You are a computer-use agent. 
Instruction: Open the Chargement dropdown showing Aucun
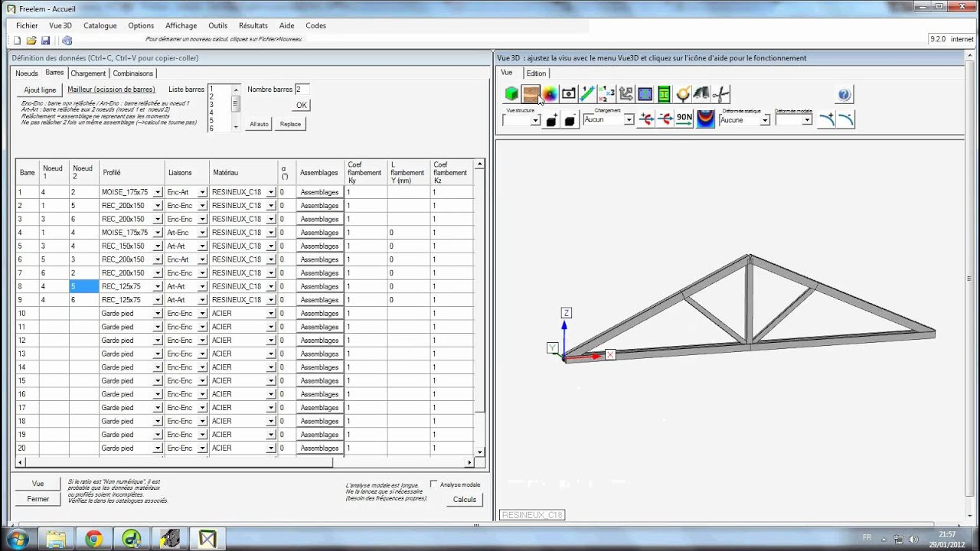point(629,119)
